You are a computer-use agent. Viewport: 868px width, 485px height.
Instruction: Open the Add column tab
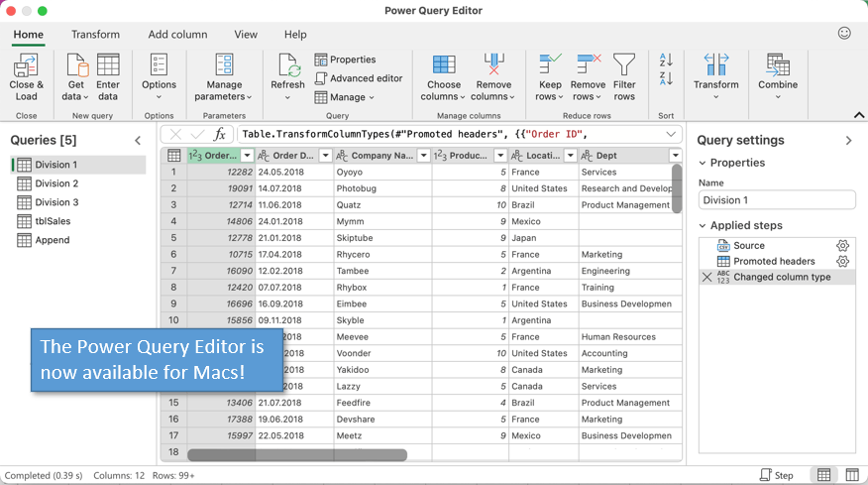pyautogui.click(x=177, y=35)
